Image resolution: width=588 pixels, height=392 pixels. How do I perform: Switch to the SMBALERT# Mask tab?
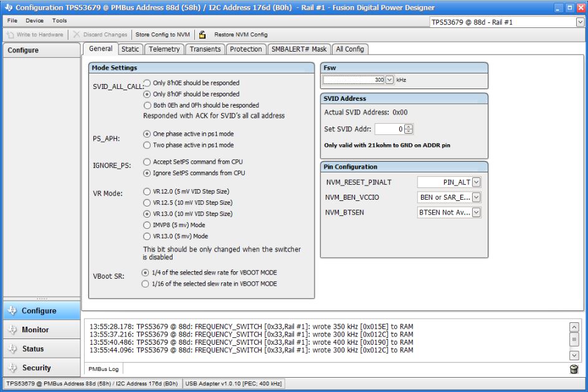pyautogui.click(x=299, y=49)
